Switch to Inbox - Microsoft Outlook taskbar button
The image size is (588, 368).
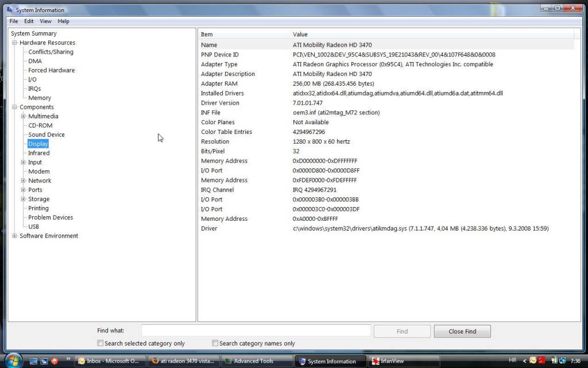coord(109,361)
